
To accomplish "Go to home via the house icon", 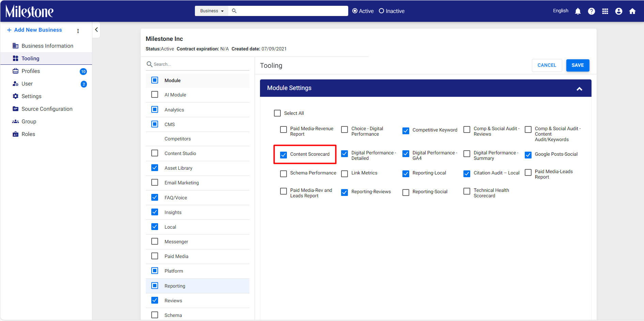I will pyautogui.click(x=632, y=11).
